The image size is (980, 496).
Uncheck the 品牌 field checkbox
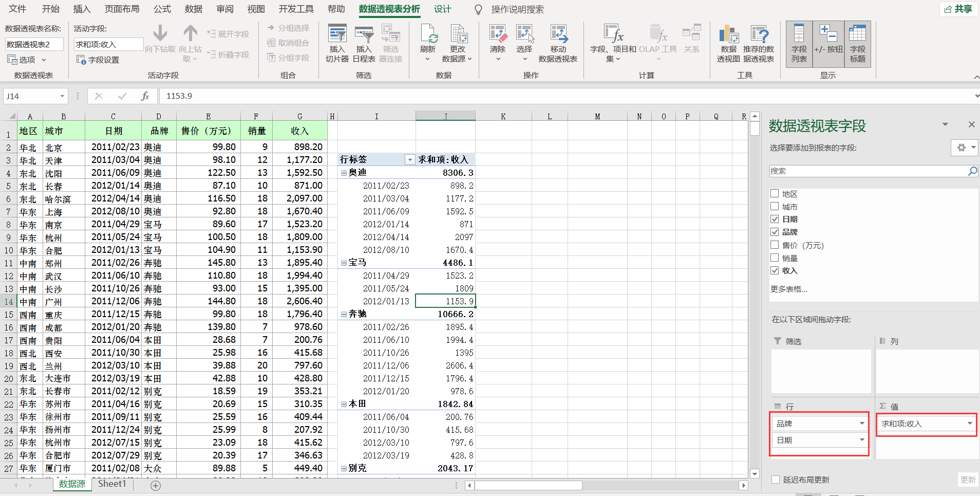point(775,232)
